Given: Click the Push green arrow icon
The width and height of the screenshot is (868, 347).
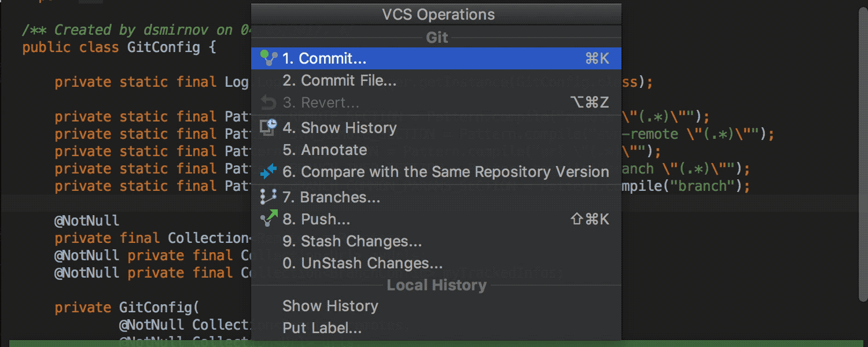Looking at the screenshot, I should (x=269, y=219).
